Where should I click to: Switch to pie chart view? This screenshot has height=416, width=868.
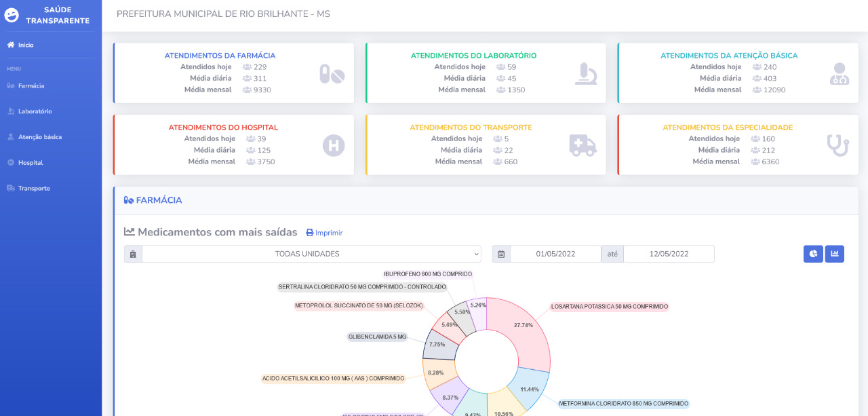[813, 254]
